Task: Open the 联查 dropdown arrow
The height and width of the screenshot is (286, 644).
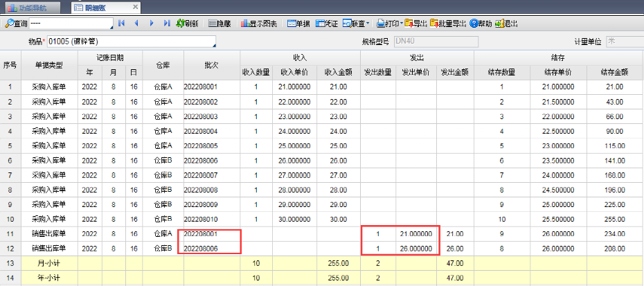Action: (x=368, y=24)
